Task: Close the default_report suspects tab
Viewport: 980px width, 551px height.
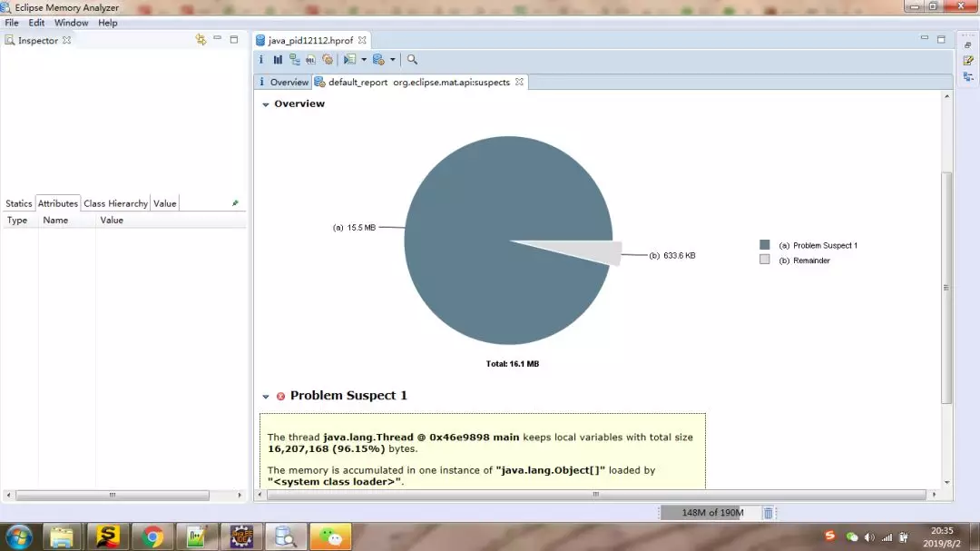Action: click(x=519, y=82)
